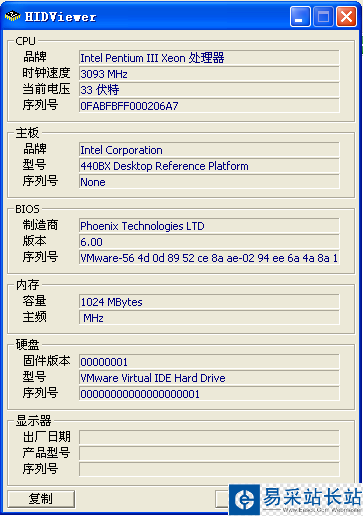
Task: Click the memory frequency field showing MHz
Action: (209, 318)
